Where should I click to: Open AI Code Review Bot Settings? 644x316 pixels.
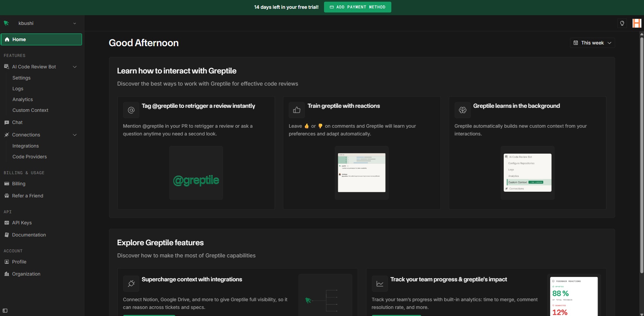click(22, 78)
